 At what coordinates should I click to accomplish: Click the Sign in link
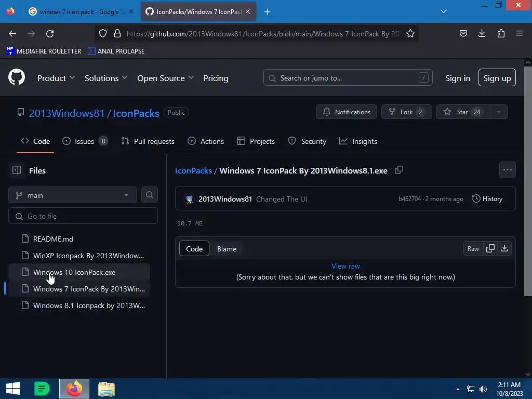[x=458, y=78]
